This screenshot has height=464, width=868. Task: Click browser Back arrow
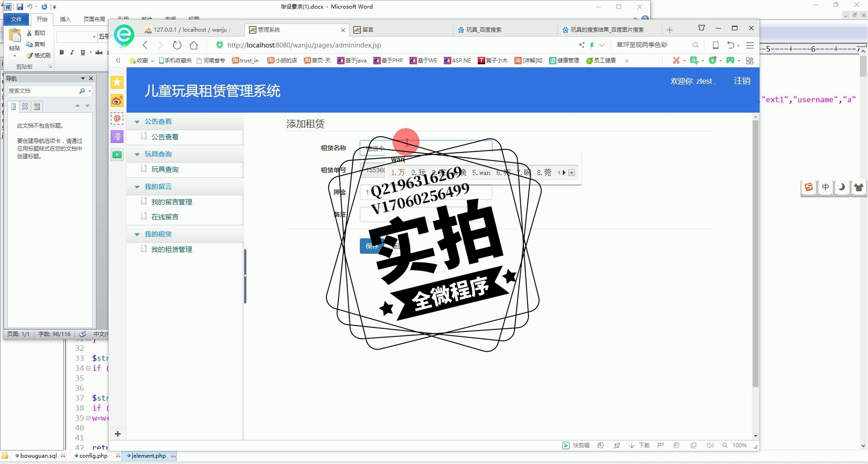point(145,45)
